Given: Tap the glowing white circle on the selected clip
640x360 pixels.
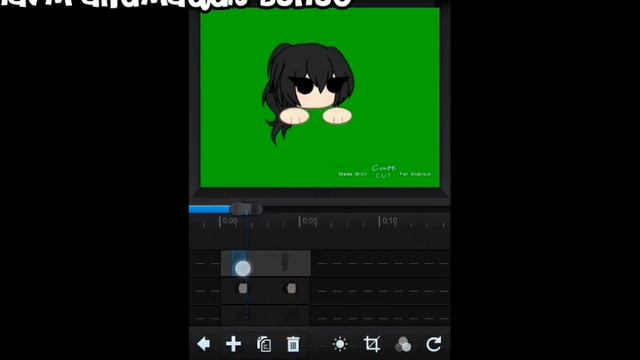Looking at the screenshot, I should click(243, 268).
